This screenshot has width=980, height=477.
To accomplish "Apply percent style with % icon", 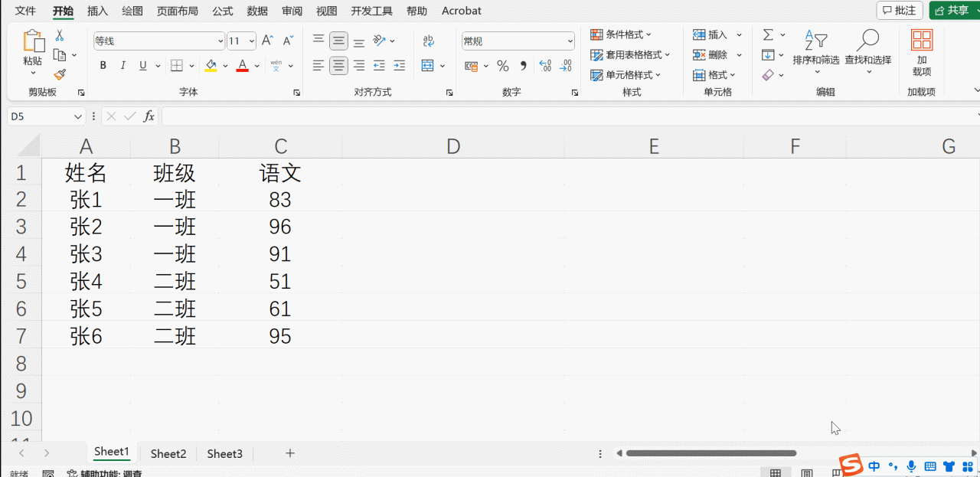I will 503,67.
